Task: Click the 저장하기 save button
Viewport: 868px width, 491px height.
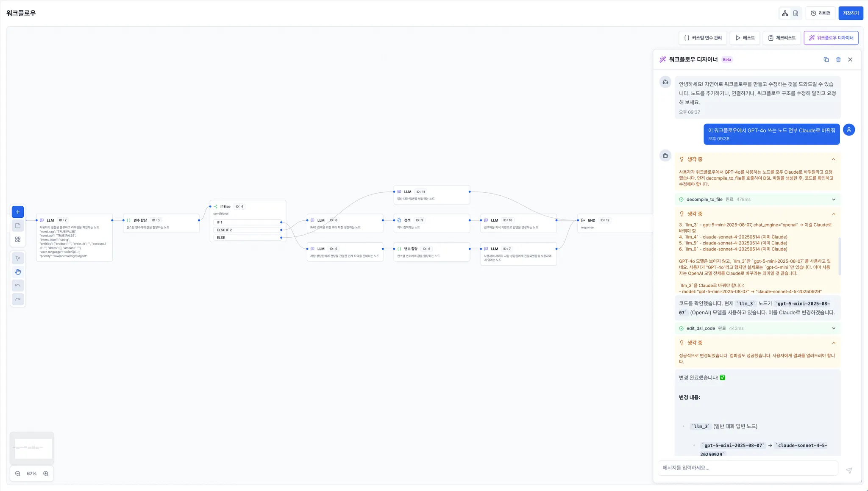Action: pos(850,13)
